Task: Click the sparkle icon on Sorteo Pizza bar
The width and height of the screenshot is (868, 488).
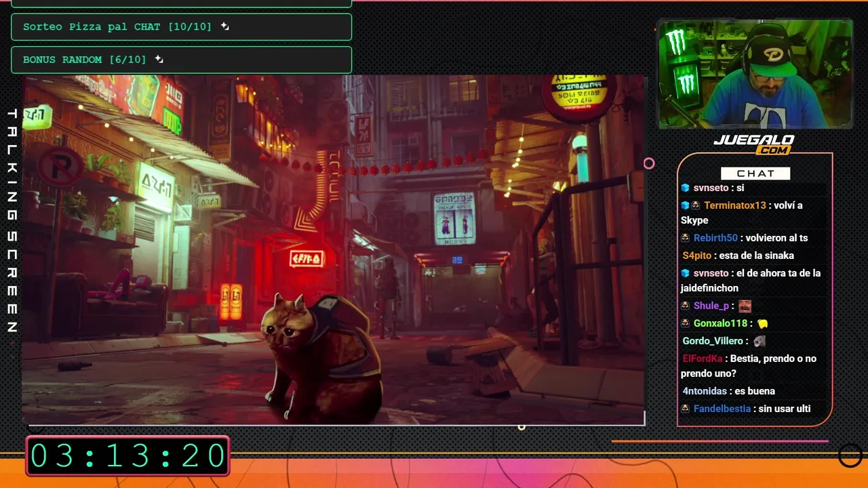Action: [225, 26]
